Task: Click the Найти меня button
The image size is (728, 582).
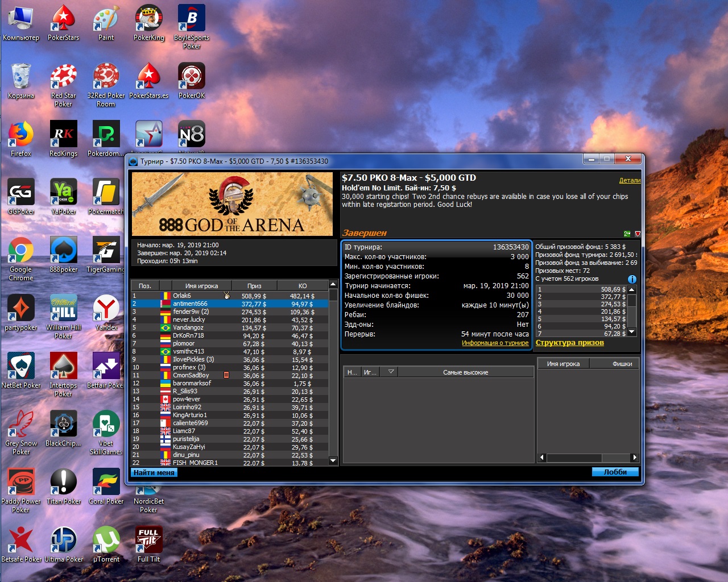Action: click(154, 472)
